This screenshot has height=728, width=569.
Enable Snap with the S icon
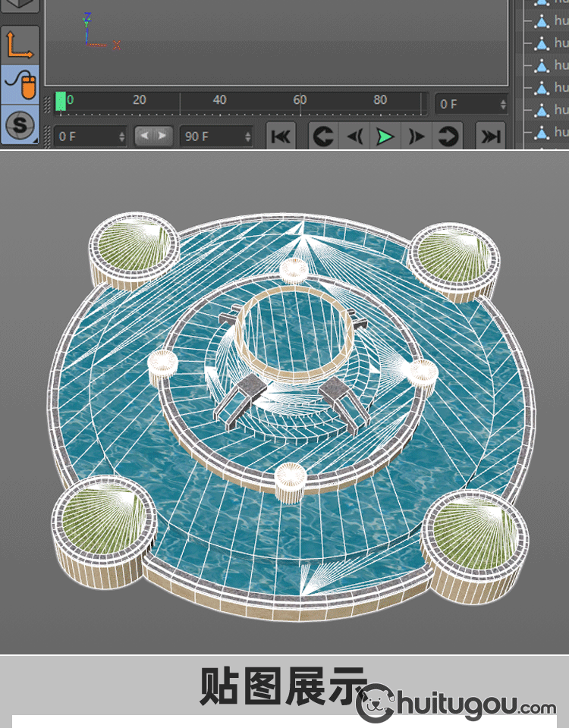[x=20, y=124]
